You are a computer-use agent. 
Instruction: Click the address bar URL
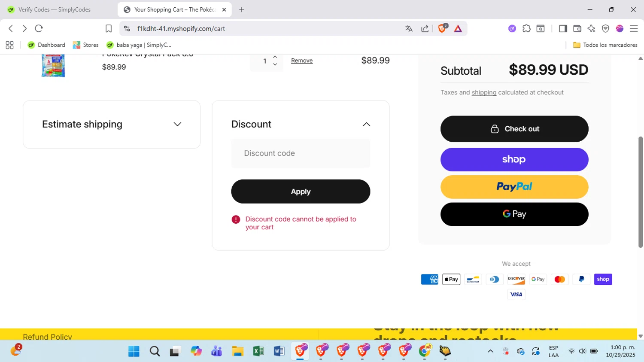pyautogui.click(x=181, y=29)
